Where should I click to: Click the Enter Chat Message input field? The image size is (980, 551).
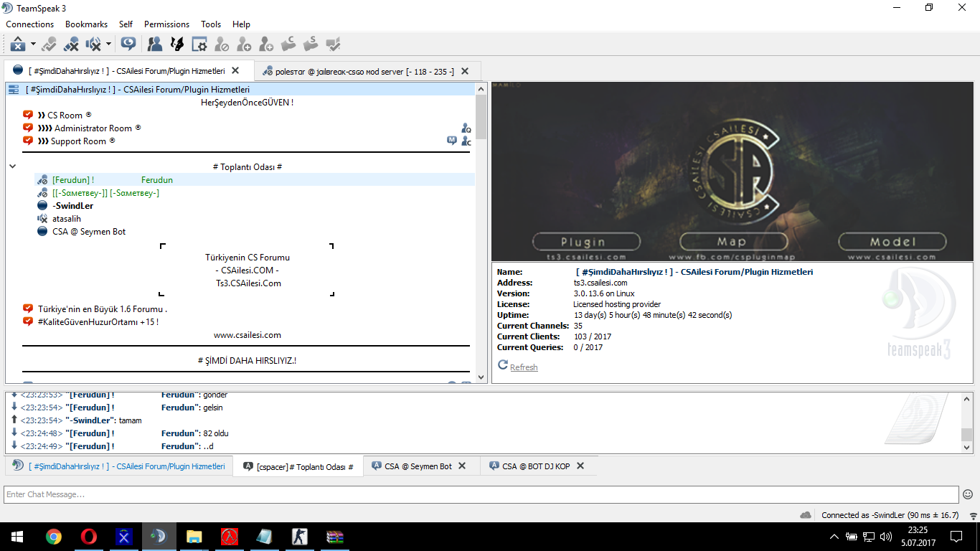pyautogui.click(x=481, y=494)
